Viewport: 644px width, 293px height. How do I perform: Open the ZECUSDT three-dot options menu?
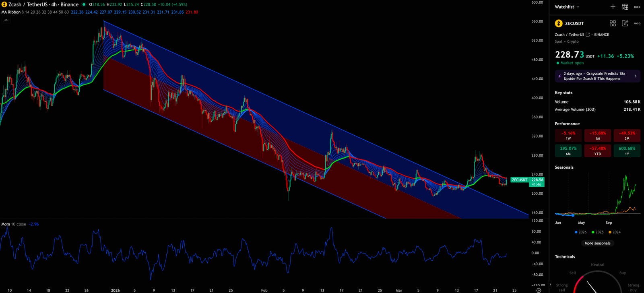pyautogui.click(x=637, y=23)
